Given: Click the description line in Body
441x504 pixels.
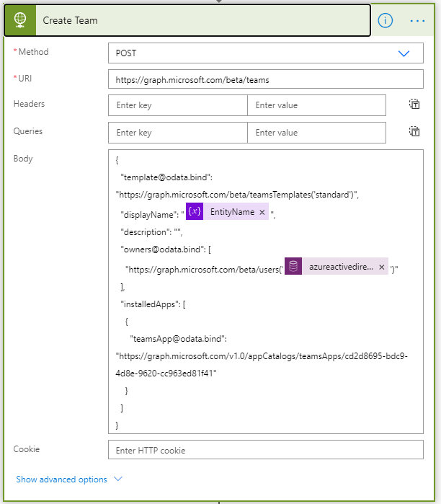Looking at the screenshot, I should (151, 231).
